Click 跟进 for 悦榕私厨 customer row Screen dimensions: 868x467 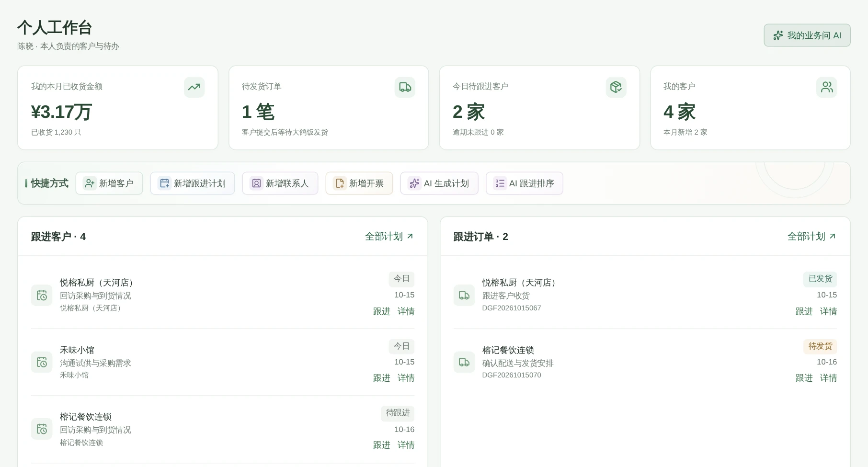(x=382, y=311)
